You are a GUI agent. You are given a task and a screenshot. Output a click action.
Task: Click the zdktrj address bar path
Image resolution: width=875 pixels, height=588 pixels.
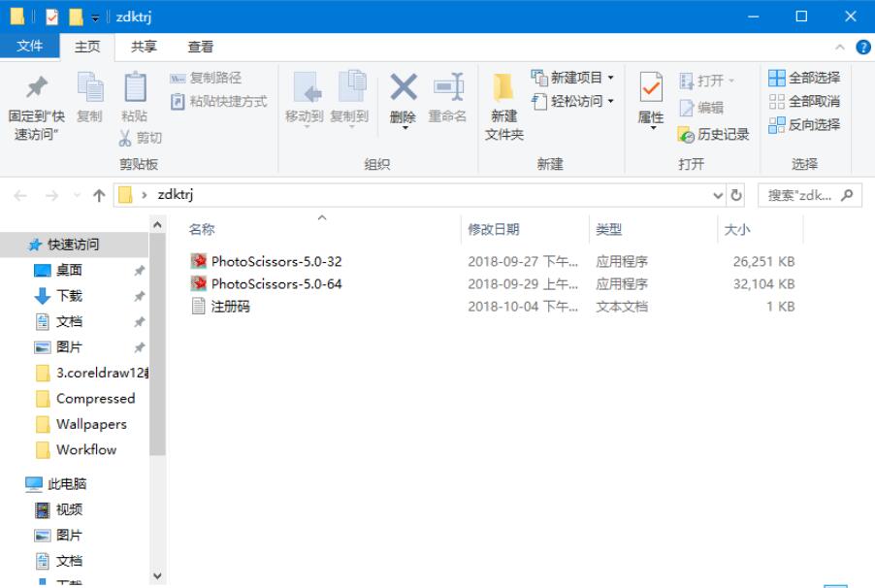tap(176, 194)
